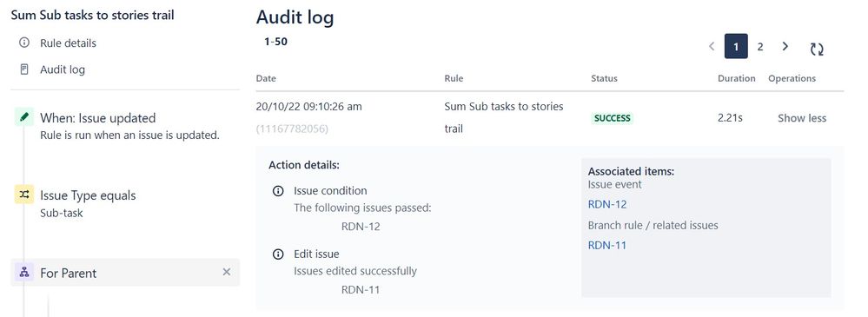Open page 2 of the audit log
The height and width of the screenshot is (317, 868).
[760, 47]
